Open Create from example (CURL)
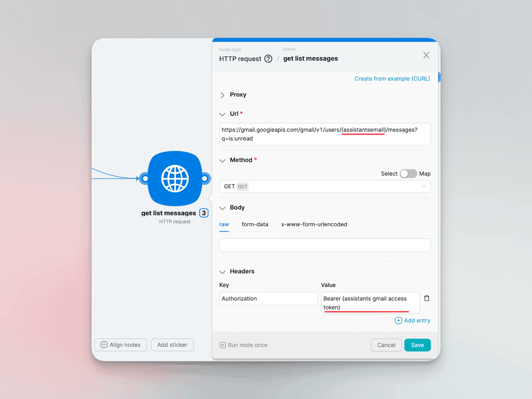Screen dimensions: 532x399 392,78
